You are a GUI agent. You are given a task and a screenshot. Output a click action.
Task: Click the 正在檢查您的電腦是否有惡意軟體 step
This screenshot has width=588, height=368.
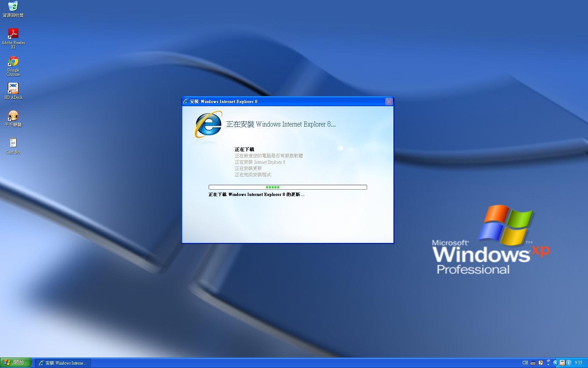pos(269,156)
